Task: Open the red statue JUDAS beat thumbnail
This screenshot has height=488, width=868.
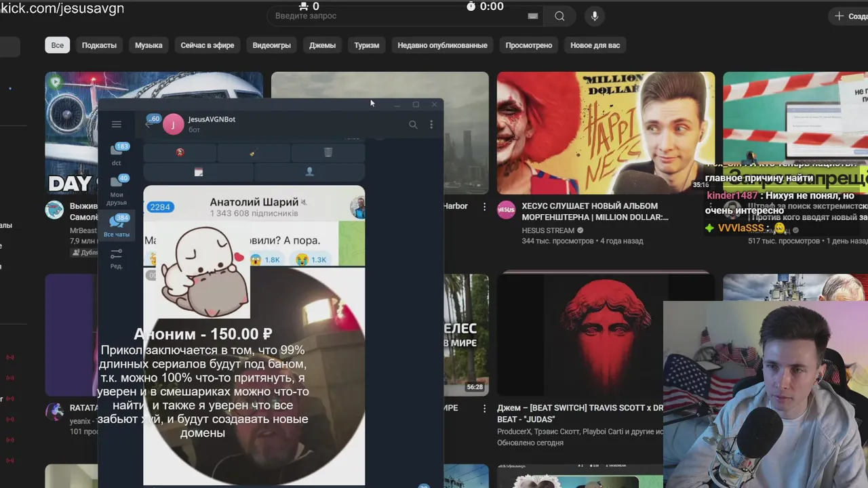Action: click(x=606, y=333)
